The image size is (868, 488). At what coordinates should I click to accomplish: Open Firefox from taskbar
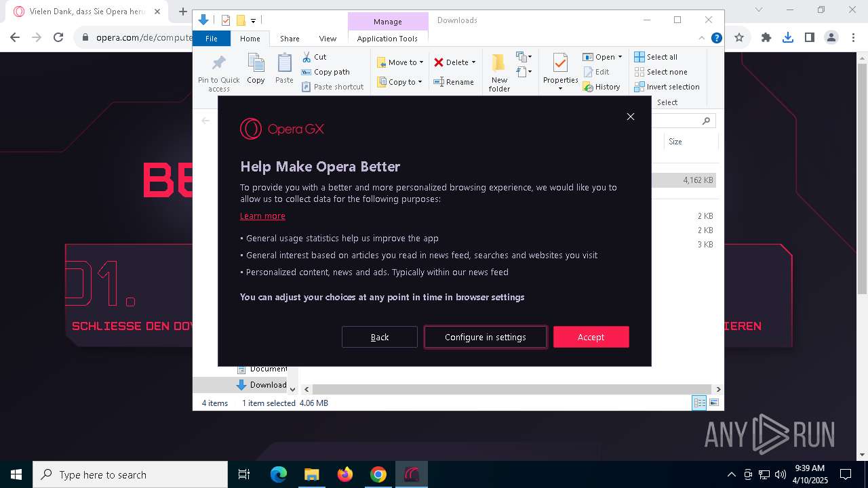(x=345, y=474)
